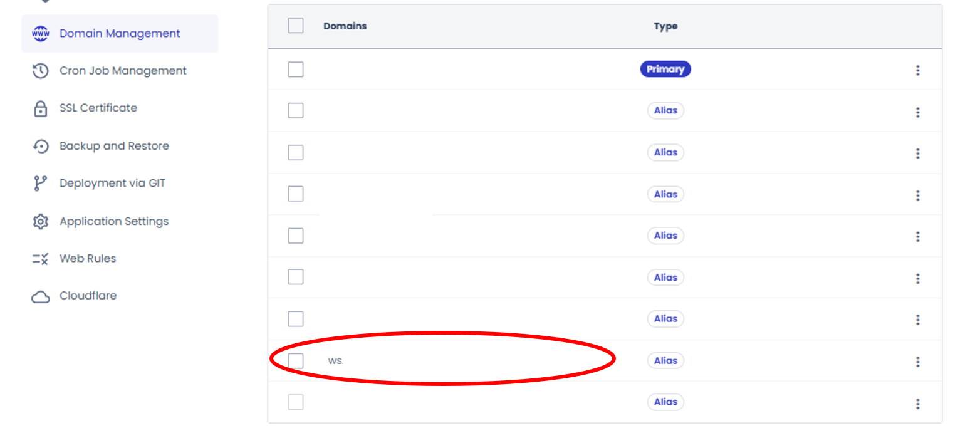Click the Cloudflare cloud icon
Viewport: 980px width, 448px height.
[40, 296]
